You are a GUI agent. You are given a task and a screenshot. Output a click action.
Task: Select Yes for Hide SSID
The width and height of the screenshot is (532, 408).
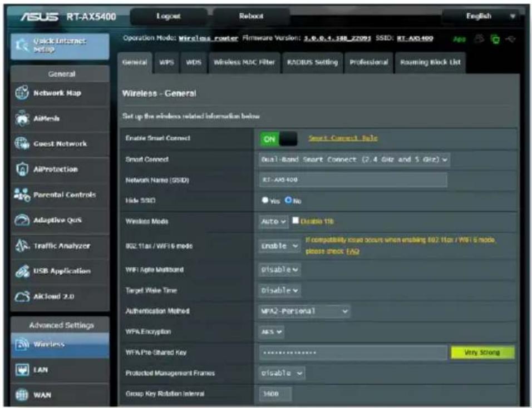(265, 200)
